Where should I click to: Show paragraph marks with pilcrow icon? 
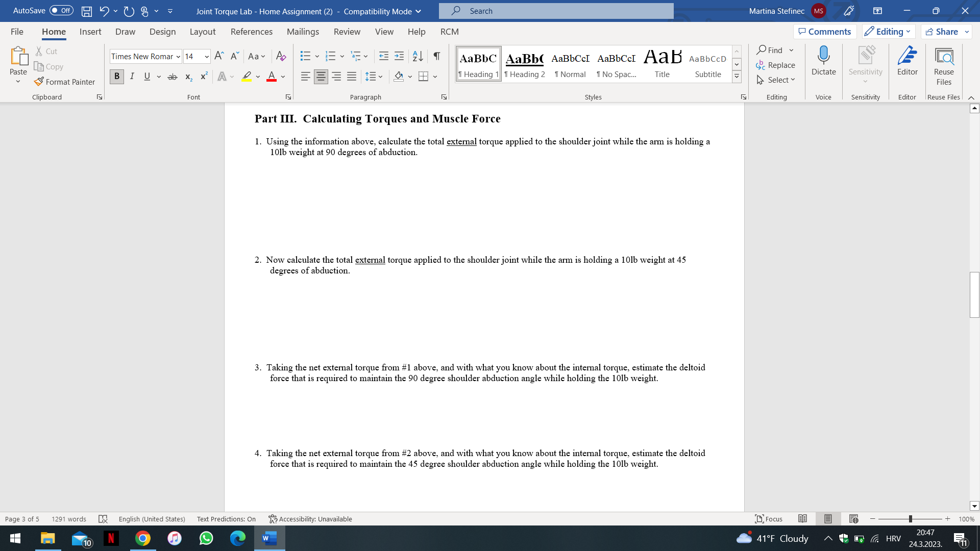(436, 56)
